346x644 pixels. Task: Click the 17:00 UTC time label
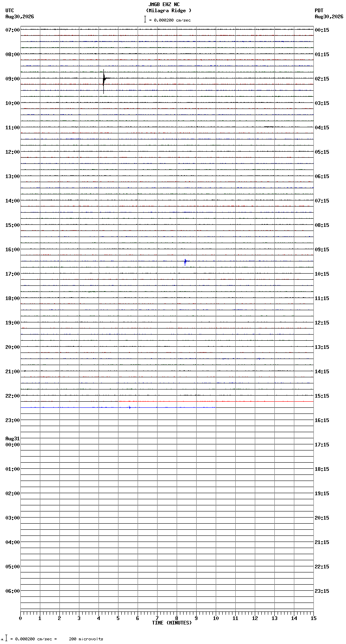coord(13,274)
